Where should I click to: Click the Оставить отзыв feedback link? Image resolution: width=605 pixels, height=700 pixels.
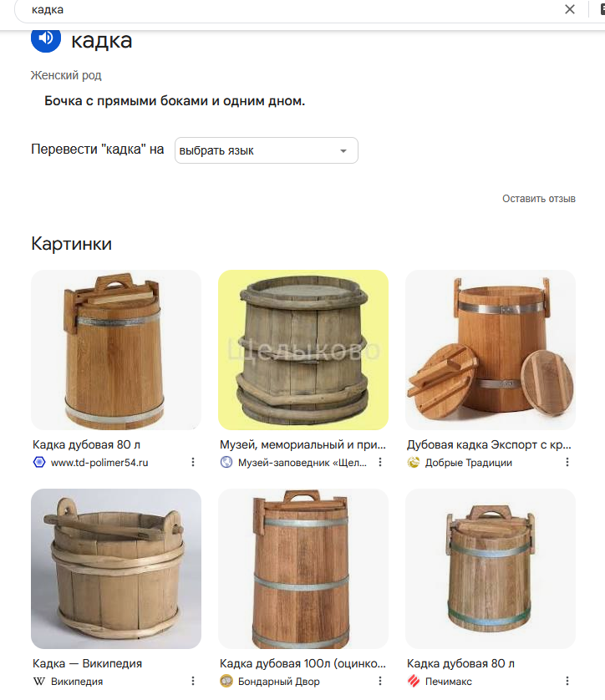click(538, 199)
